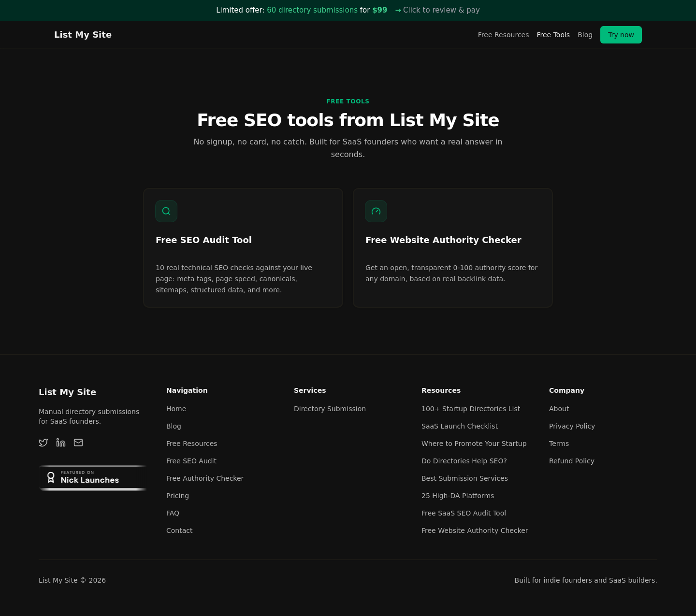Click Contact in the footer
The image size is (696, 616).
point(179,530)
